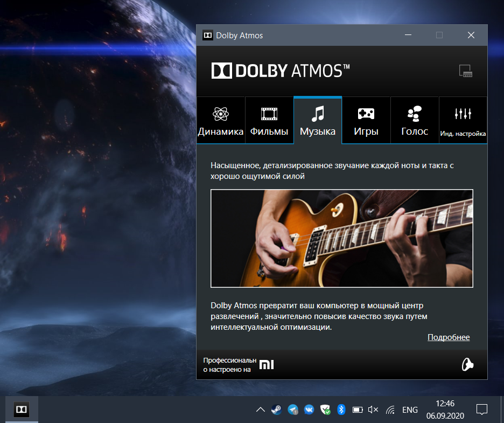The image size is (504, 423).
Task: Change the ENG input language
Action: click(410, 410)
